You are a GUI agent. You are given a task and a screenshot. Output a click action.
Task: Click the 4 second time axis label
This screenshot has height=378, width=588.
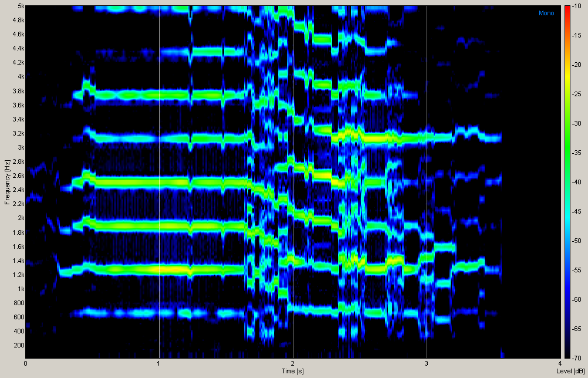click(x=560, y=363)
